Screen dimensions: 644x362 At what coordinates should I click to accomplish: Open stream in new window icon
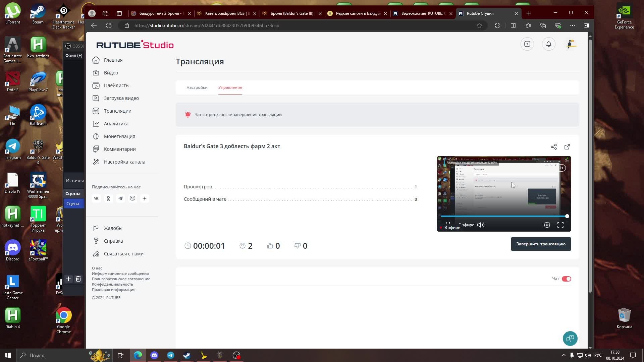(x=567, y=147)
